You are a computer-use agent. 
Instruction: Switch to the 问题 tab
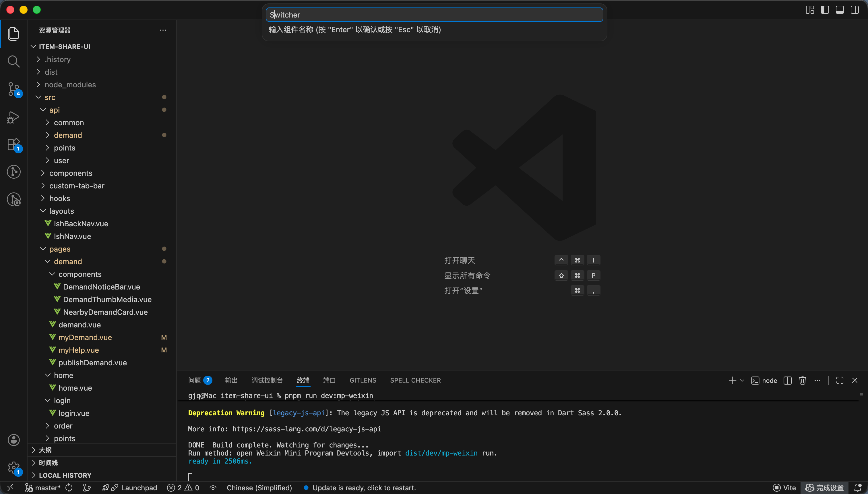[195, 380]
